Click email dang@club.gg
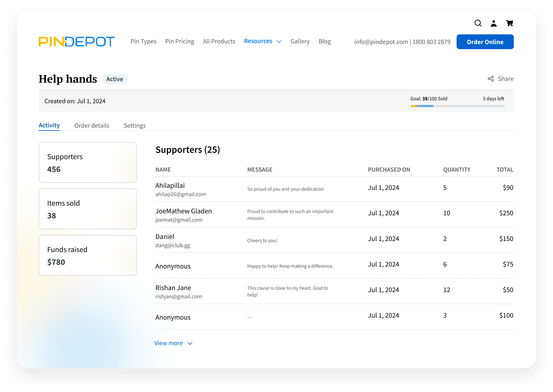 [173, 245]
